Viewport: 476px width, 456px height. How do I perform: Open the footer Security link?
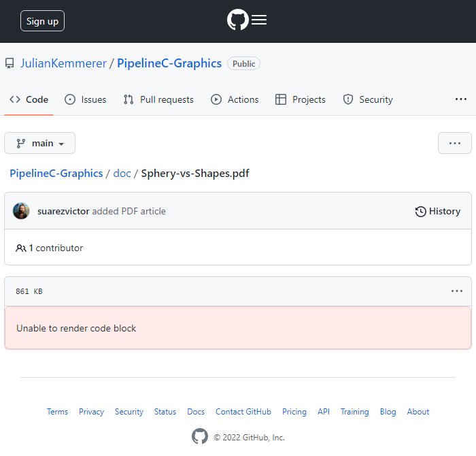click(129, 412)
